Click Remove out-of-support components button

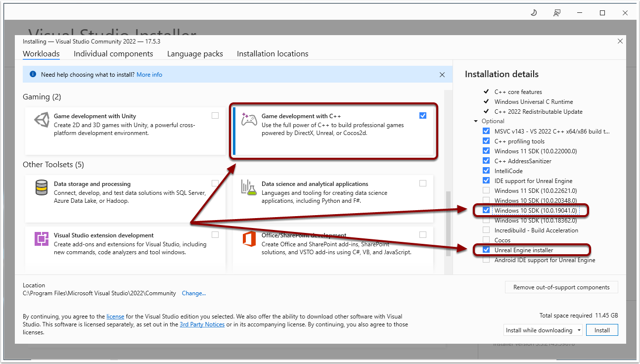tap(561, 287)
